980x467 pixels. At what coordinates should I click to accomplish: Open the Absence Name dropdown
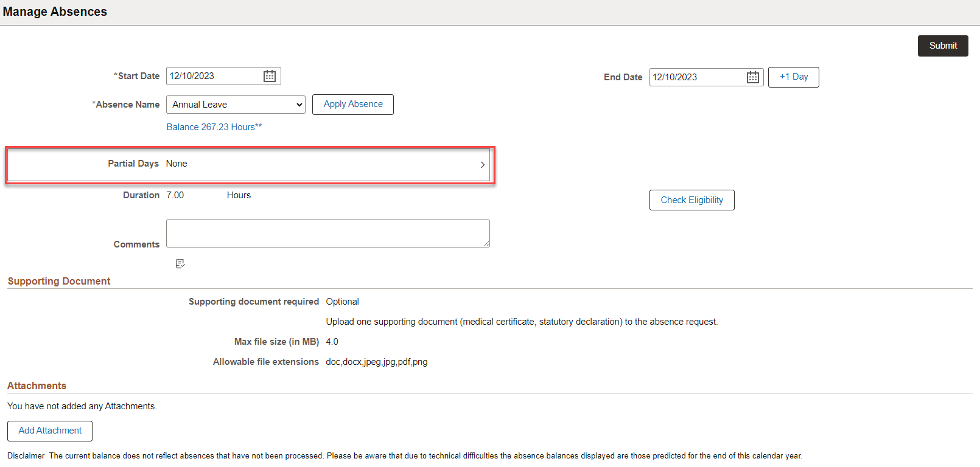pyautogui.click(x=236, y=105)
